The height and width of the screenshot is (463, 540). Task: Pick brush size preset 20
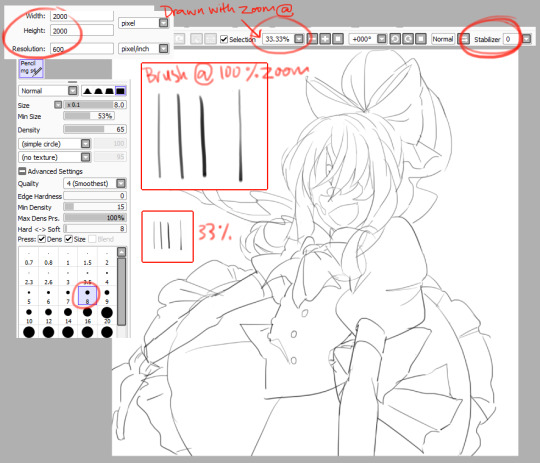coord(107,316)
